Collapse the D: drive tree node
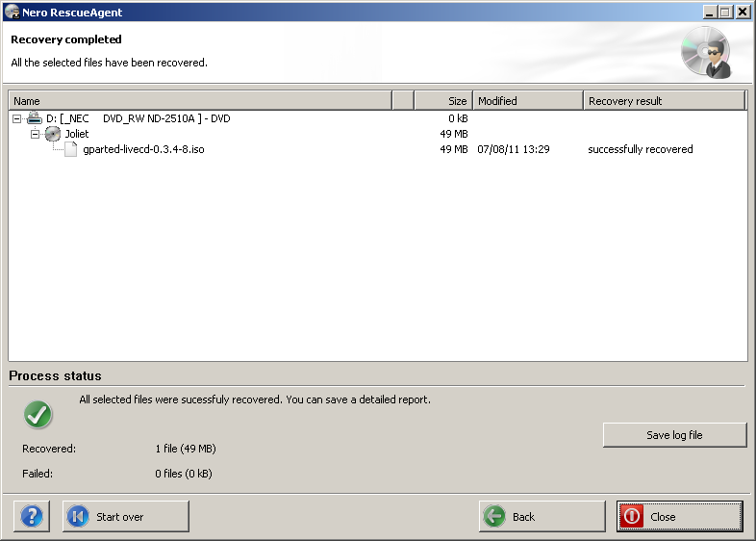 17,118
